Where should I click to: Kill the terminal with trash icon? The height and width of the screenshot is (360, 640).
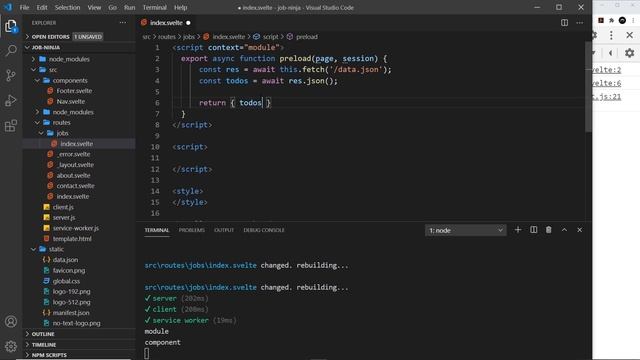coord(549,230)
